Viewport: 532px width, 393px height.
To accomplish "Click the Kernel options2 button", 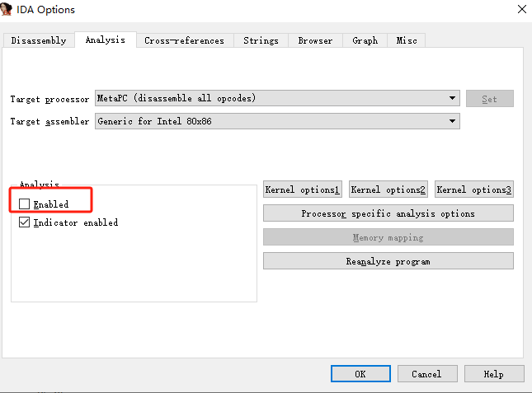I will 388,189.
